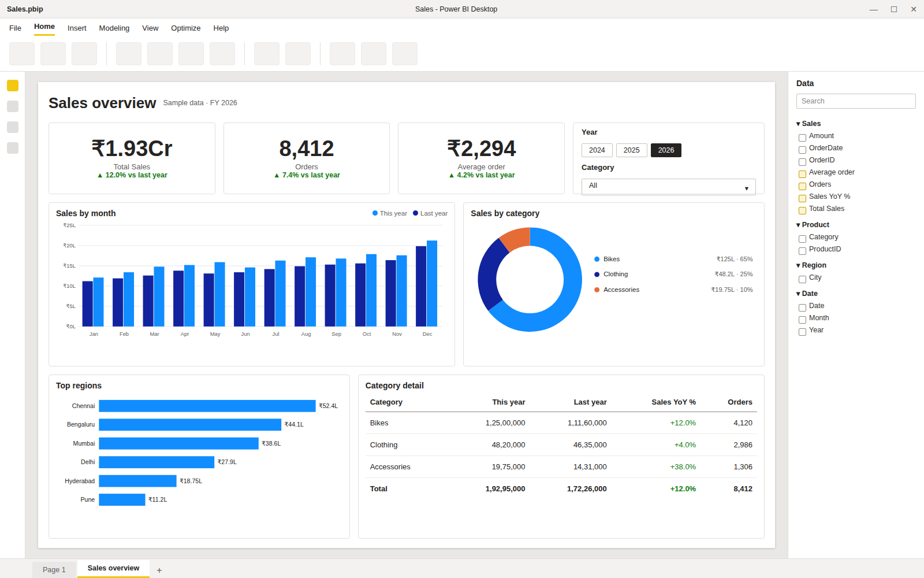Toggle the Average order measure checkbox
This screenshot has width=924, height=578.
[x=802, y=174]
